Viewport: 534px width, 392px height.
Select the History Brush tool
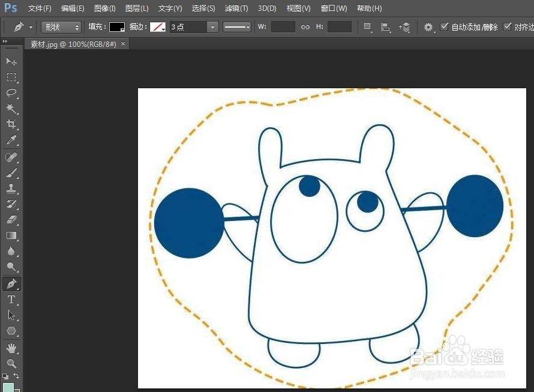pos(11,204)
